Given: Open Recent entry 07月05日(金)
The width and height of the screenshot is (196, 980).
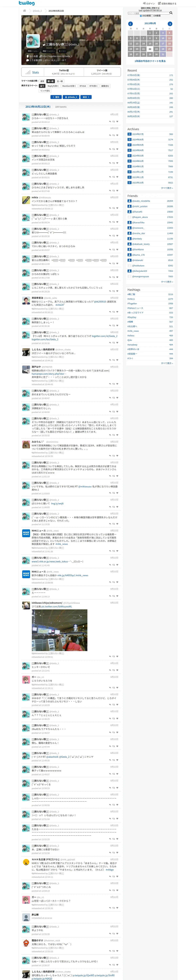Looking at the screenshot, I should coord(134,75).
